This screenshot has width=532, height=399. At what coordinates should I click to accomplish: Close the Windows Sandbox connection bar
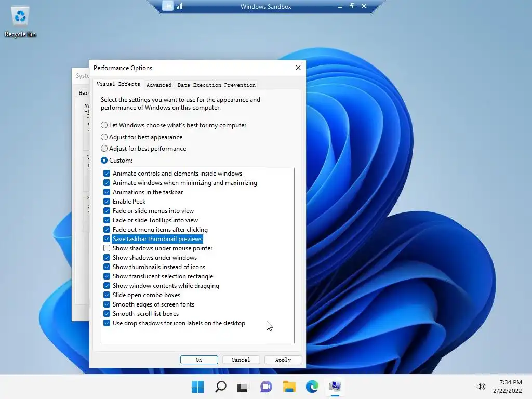364,6
